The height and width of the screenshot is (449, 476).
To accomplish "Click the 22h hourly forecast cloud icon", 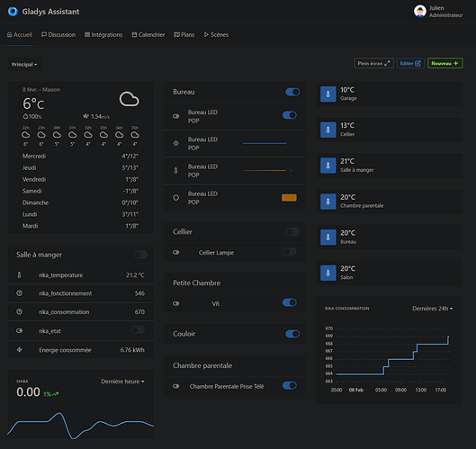I will 26,135.
